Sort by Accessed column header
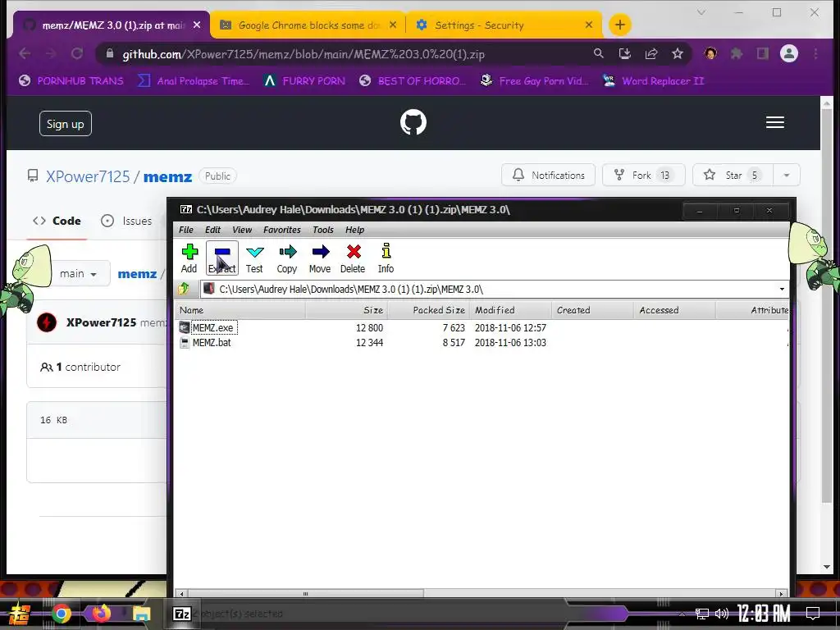The height and width of the screenshot is (630, 840). click(x=674, y=310)
